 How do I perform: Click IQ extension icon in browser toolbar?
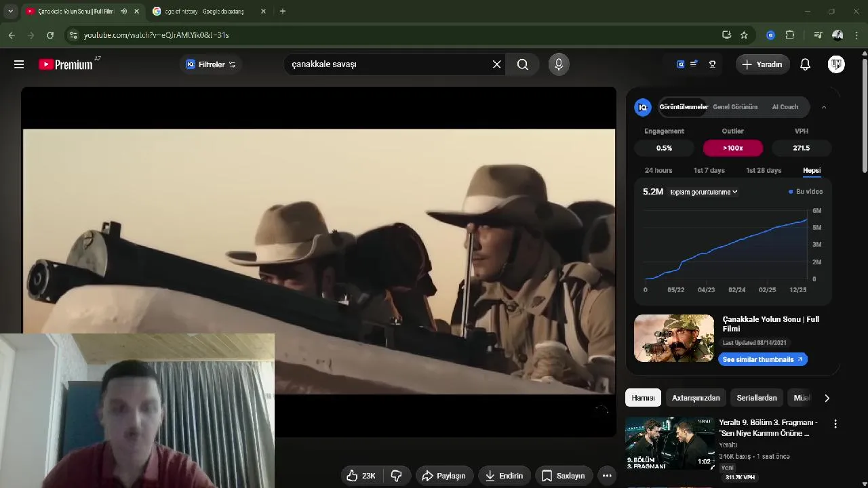770,35
